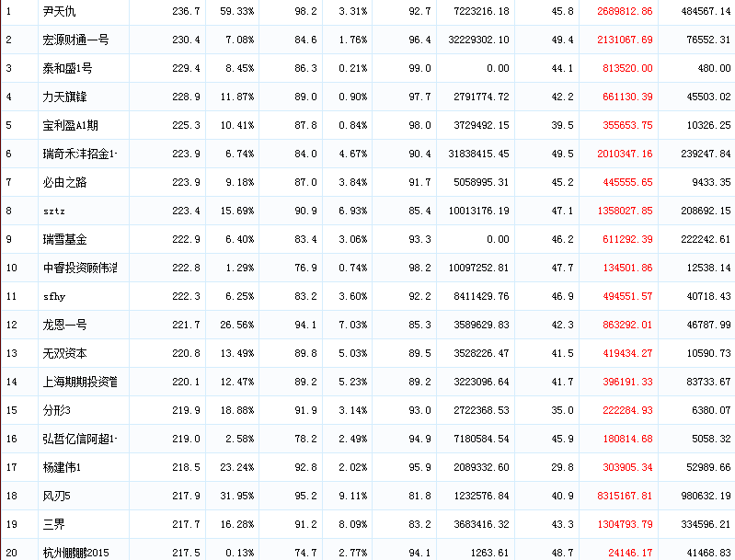Select the name 杨建伟1 in row 17
This screenshot has width=735, height=560.
(62, 468)
